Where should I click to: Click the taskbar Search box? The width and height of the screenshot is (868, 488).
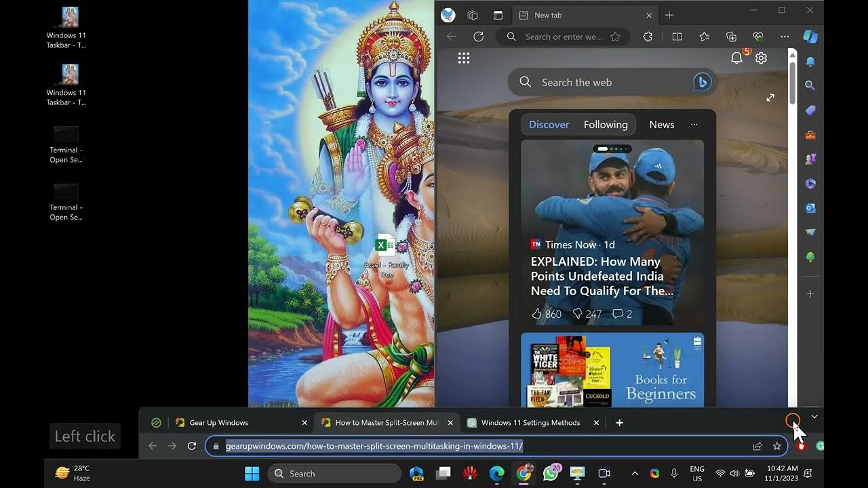pos(335,473)
